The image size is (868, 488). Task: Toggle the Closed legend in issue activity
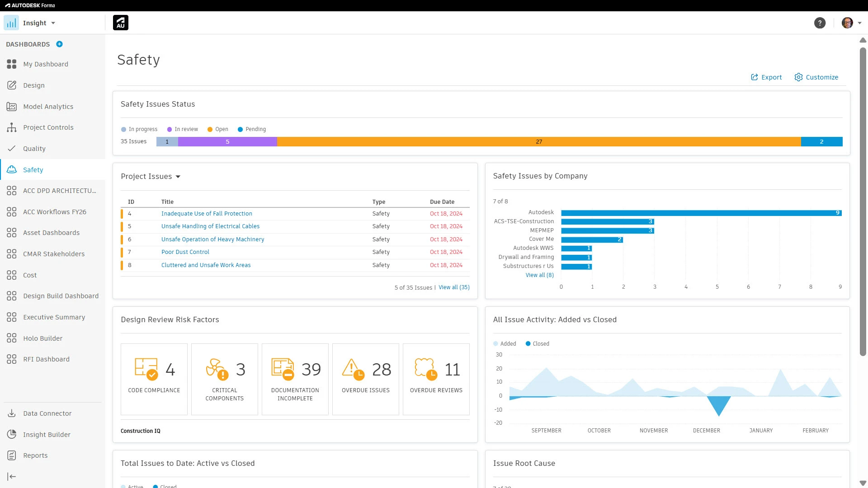pos(538,344)
